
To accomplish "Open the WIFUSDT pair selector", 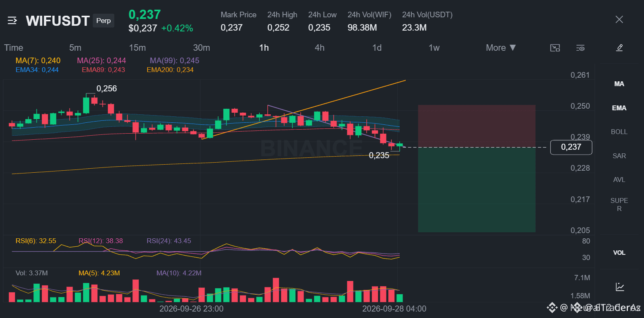I will pos(58,21).
